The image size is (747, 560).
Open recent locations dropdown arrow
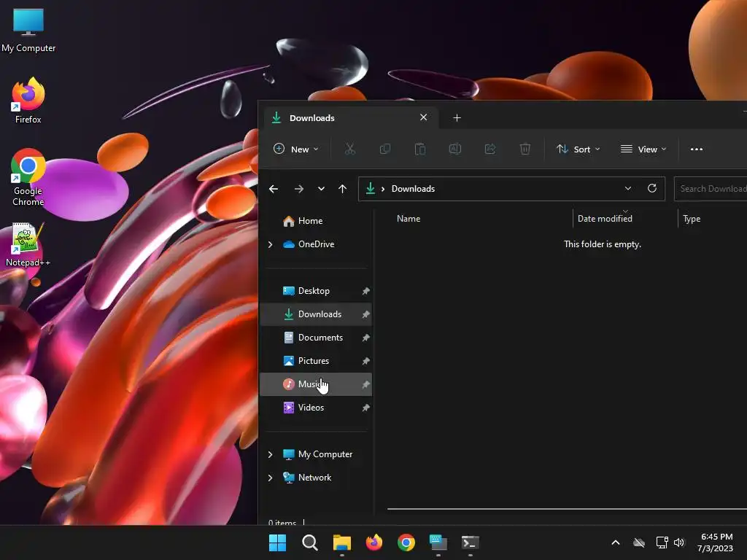coord(321,189)
